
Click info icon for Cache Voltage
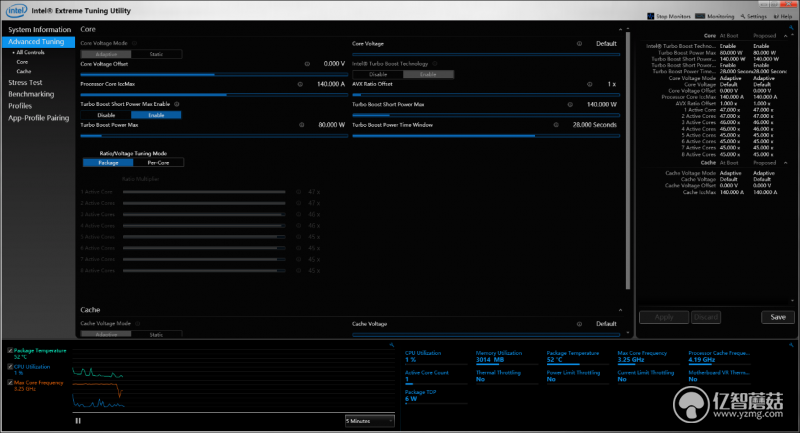(x=579, y=324)
